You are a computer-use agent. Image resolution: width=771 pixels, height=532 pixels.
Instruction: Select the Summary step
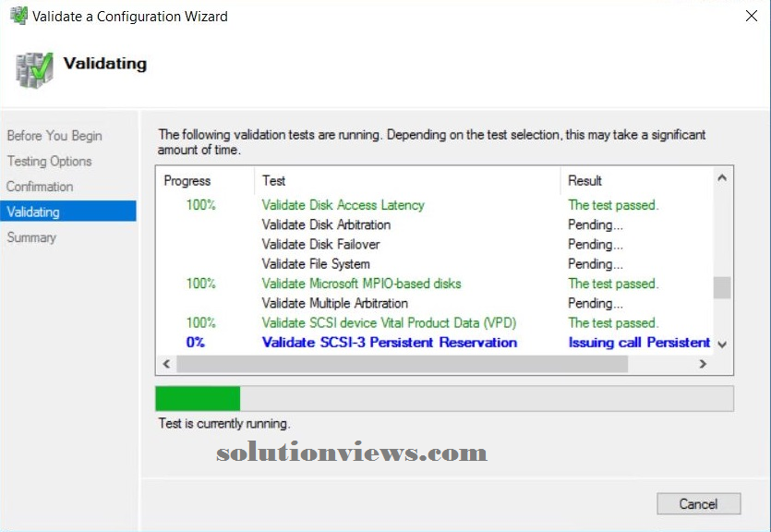pyautogui.click(x=31, y=237)
